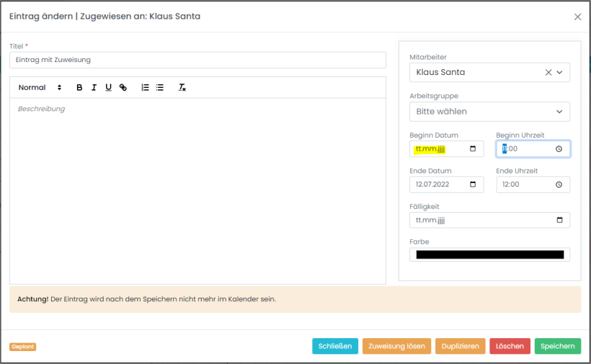Open calendar picker for Fälligkeit
The image size is (591, 364).
559,220
